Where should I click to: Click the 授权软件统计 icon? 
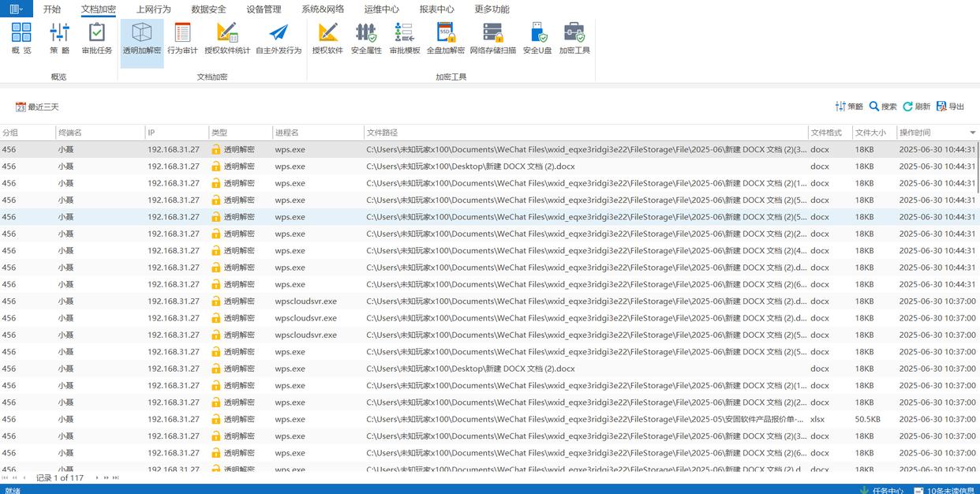pos(227,39)
